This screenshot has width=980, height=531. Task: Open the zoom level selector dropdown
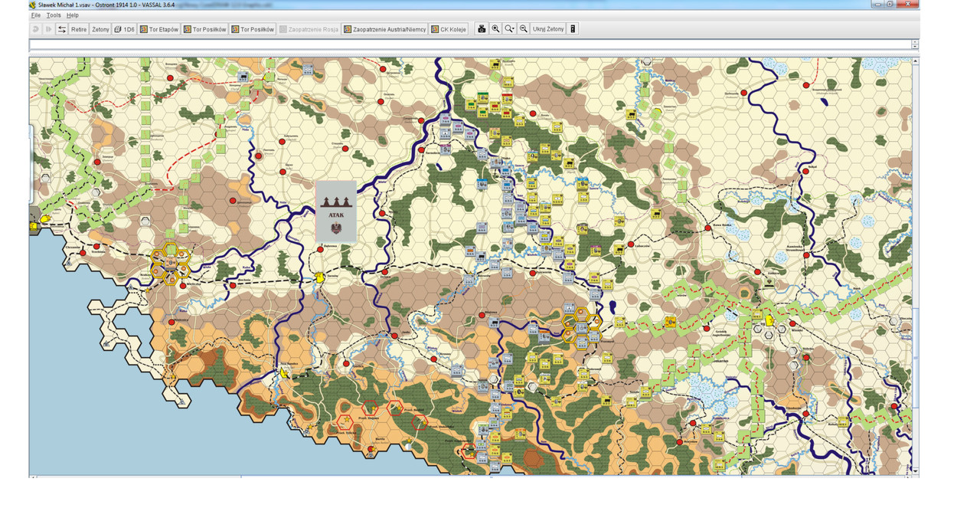[509, 29]
